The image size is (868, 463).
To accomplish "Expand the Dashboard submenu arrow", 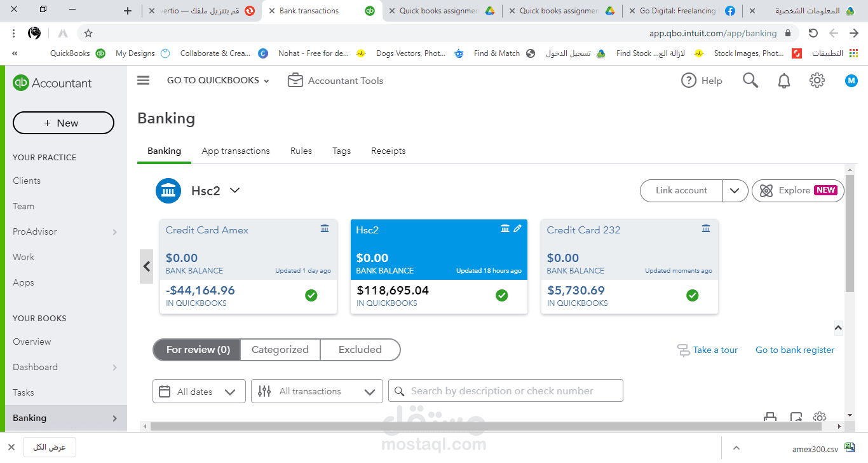I will [115, 368].
